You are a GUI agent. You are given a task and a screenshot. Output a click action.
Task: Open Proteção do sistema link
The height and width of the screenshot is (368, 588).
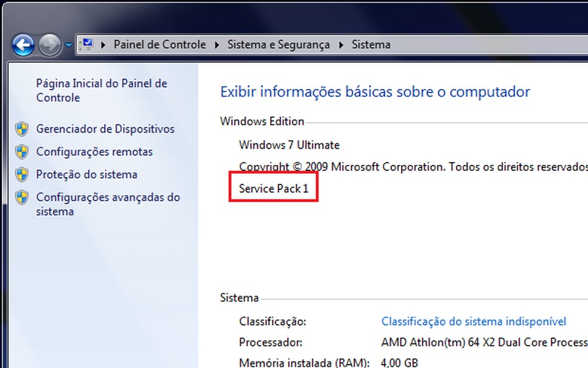tap(87, 174)
